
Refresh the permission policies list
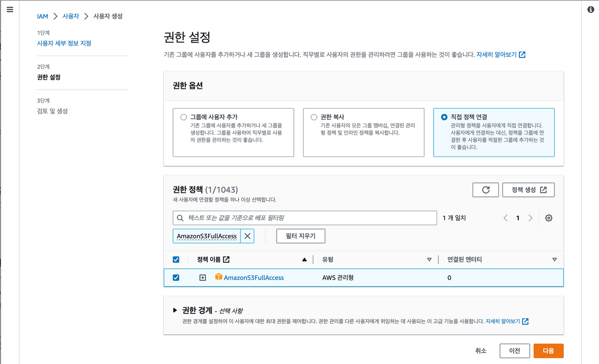click(486, 190)
